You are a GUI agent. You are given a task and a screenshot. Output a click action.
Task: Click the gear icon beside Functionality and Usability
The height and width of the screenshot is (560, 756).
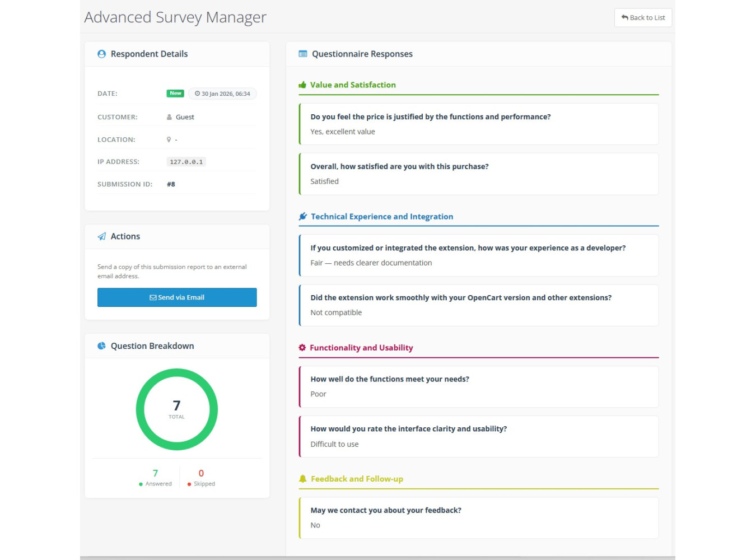tap(302, 348)
